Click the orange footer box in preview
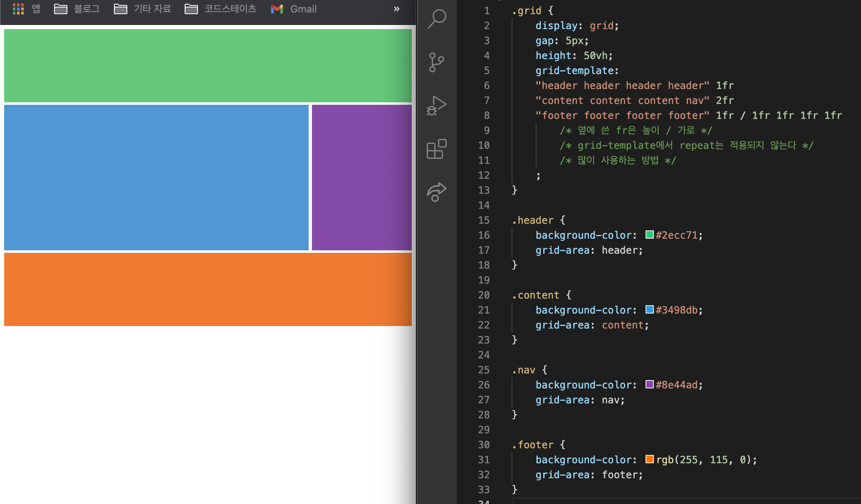Screen dimensions: 861x504 208,289
